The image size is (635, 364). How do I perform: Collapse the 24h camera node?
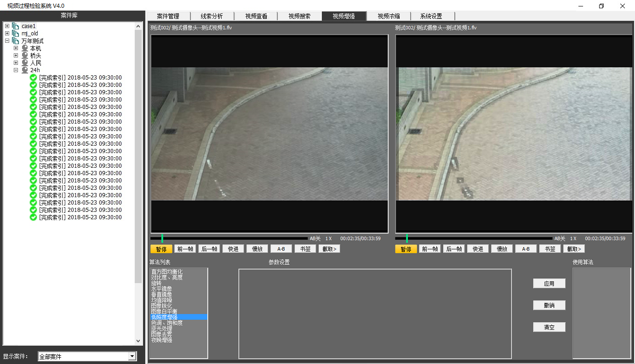pyautogui.click(x=16, y=70)
